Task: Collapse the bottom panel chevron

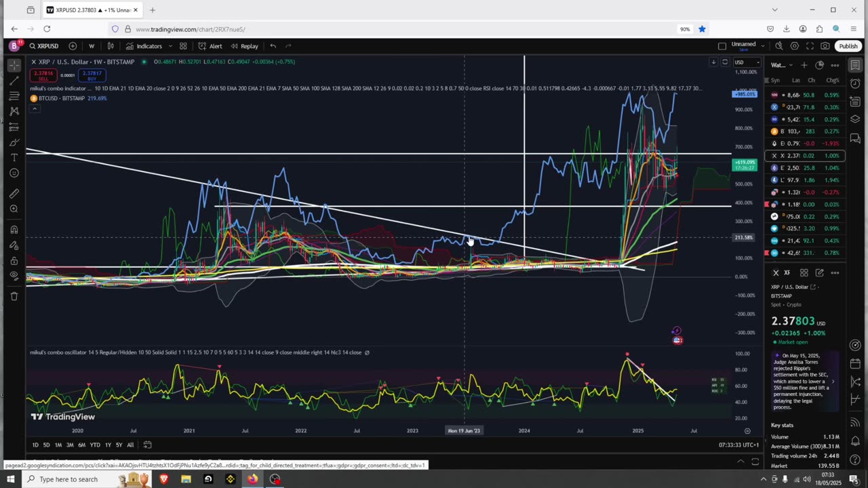Action: click(x=741, y=462)
